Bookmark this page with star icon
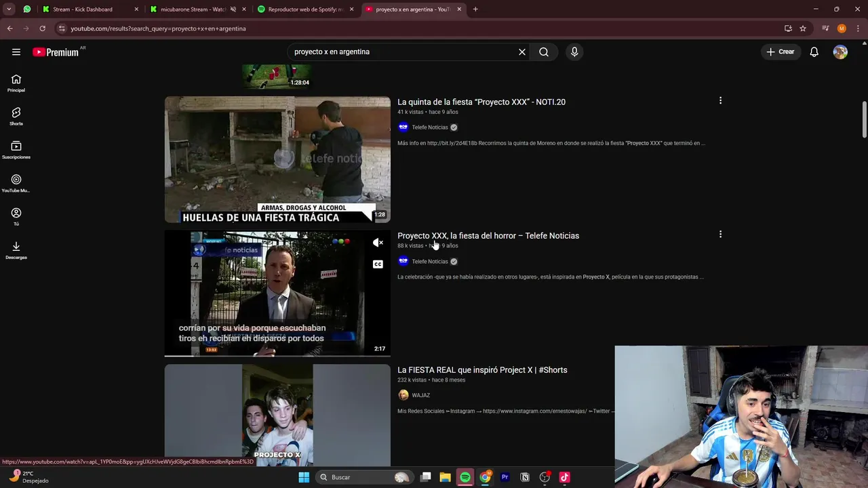Screen dimensions: 868x488 [803, 28]
